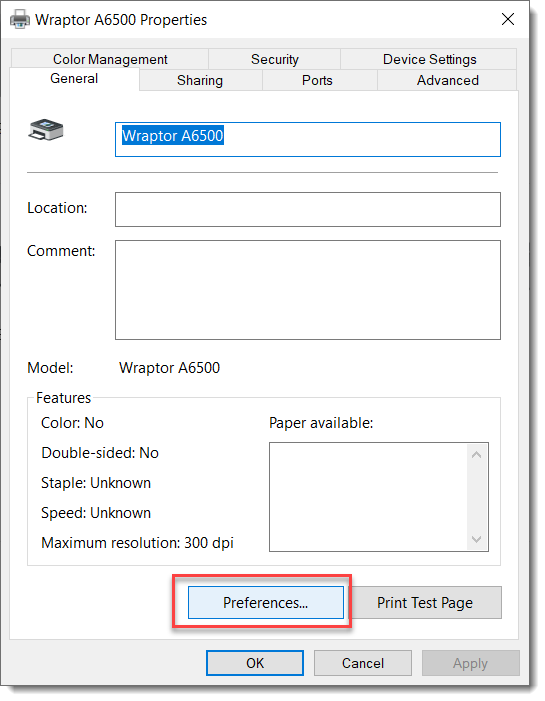Close the Wraptor A6500 Properties dialog
The image size is (545, 701).
tap(508, 19)
